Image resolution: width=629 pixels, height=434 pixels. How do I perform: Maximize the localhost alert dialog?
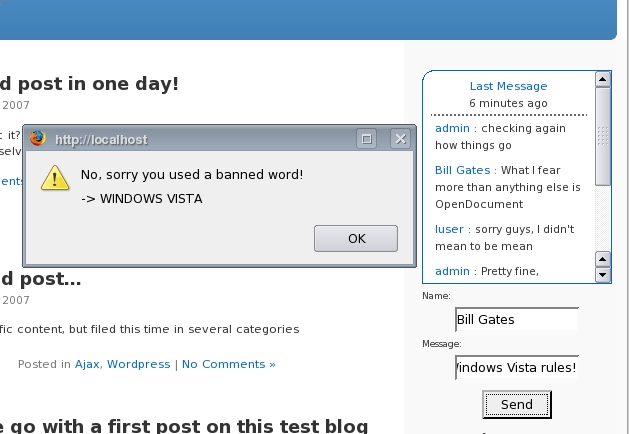pos(367,139)
